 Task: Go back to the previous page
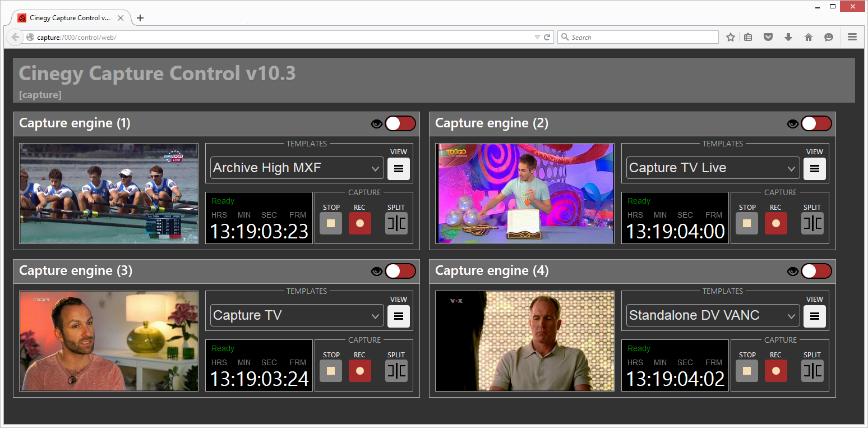click(16, 37)
